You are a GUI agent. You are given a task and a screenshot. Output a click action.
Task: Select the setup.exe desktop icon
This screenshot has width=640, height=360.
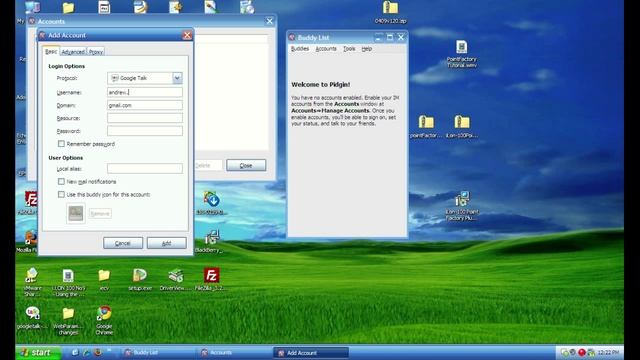point(140,279)
